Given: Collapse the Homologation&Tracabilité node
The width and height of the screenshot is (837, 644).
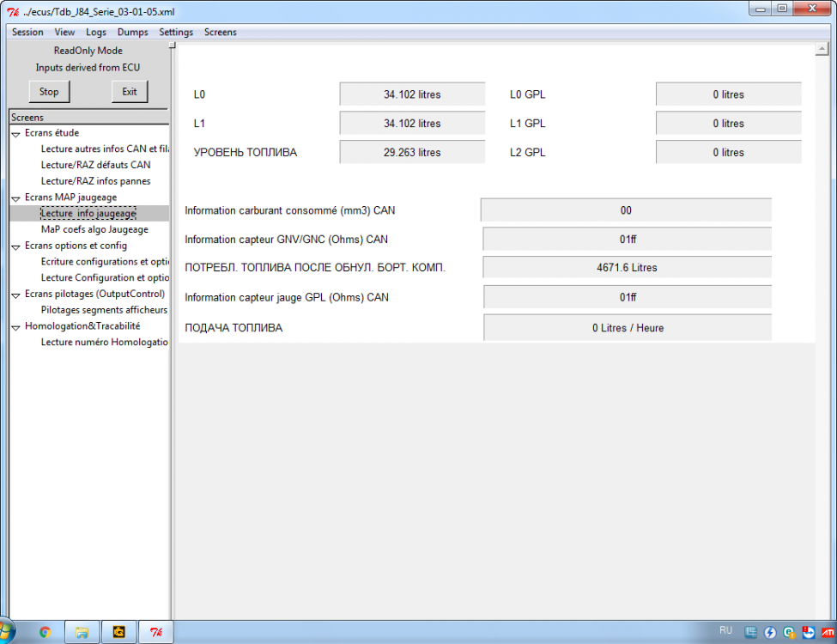Looking at the screenshot, I should pos(16,327).
